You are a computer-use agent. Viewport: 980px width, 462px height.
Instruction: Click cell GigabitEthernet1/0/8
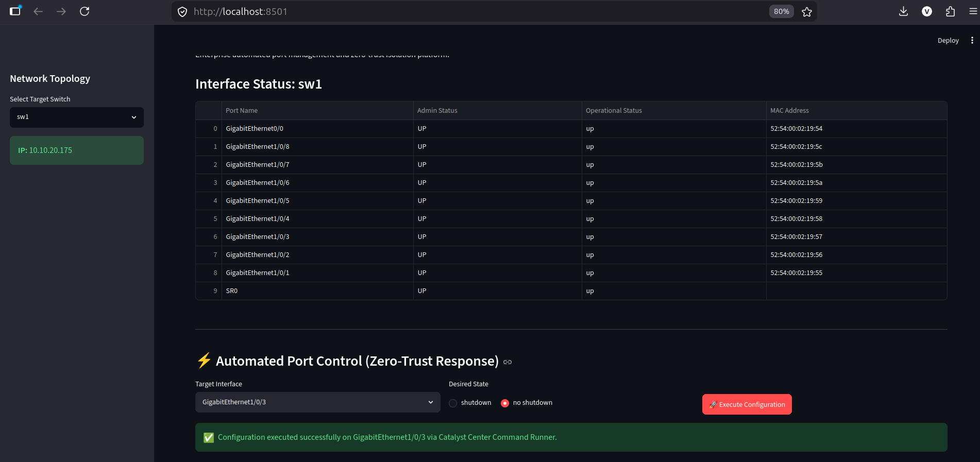point(317,147)
